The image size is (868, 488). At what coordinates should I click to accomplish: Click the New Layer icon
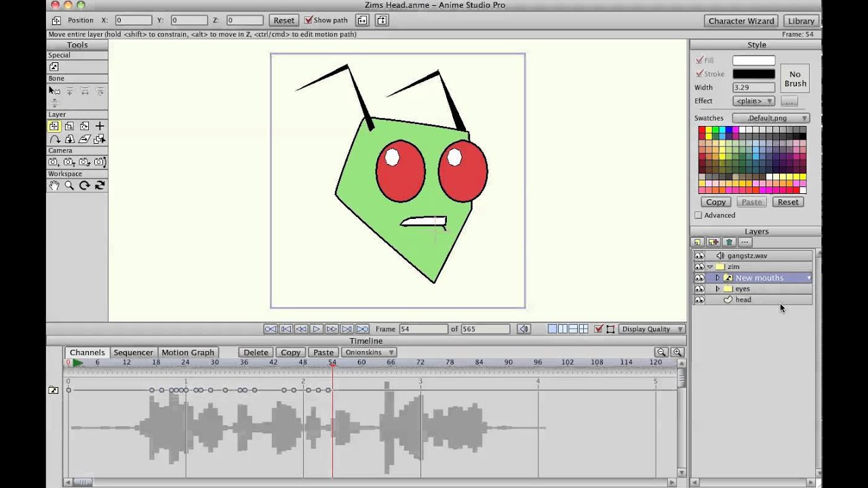pos(697,242)
